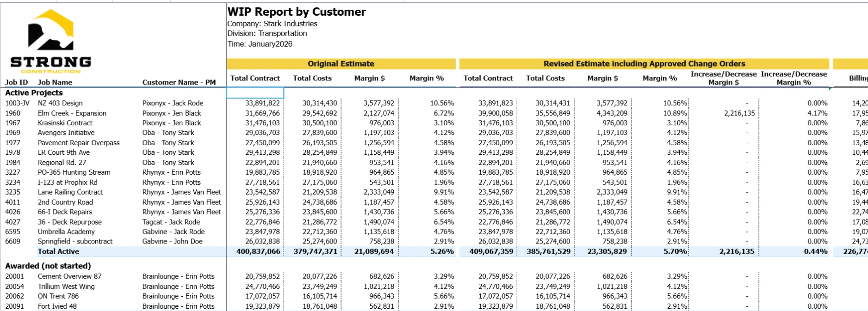This screenshot has height=311, width=868.
Task: Select the 'Company: Stark Industries' line
Action: point(272,24)
